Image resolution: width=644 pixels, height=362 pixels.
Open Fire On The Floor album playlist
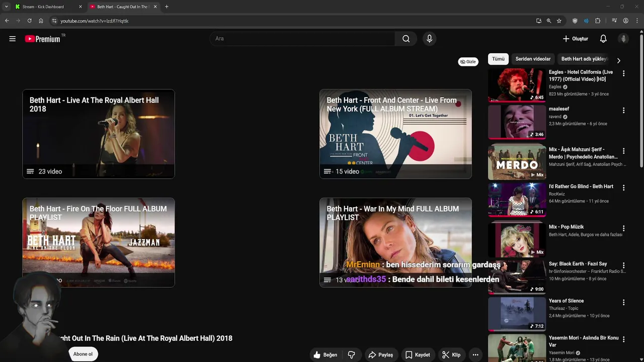[99, 242]
